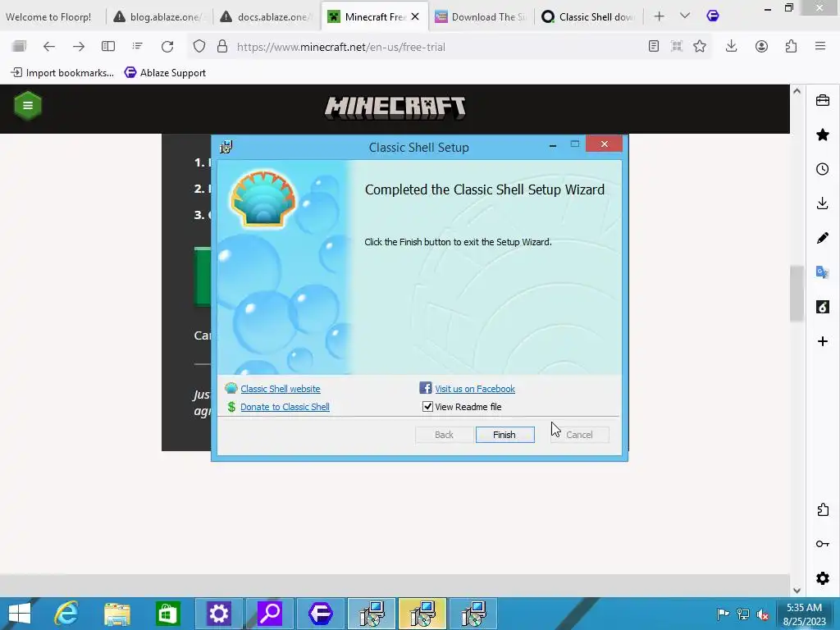Switch to the blog.ablaze.one tab

point(160,17)
